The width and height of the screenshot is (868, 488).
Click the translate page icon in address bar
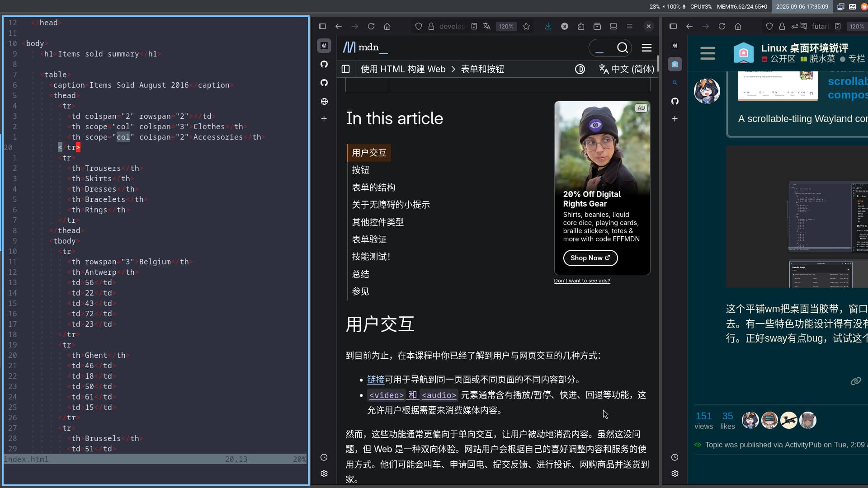coord(487,26)
